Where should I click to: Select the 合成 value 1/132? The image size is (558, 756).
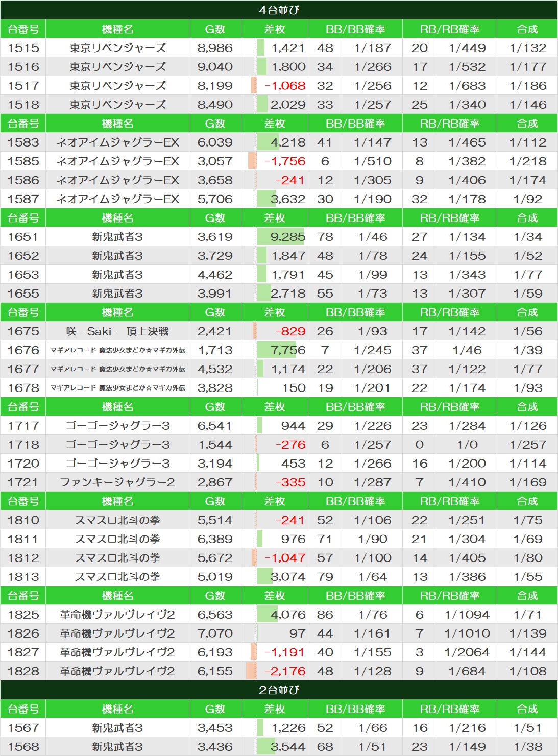pos(528,48)
